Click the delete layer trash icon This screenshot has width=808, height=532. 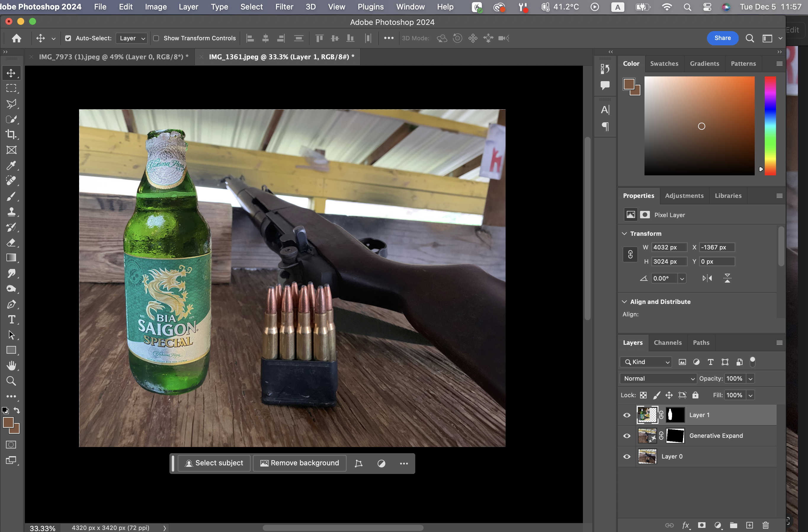coord(765,525)
